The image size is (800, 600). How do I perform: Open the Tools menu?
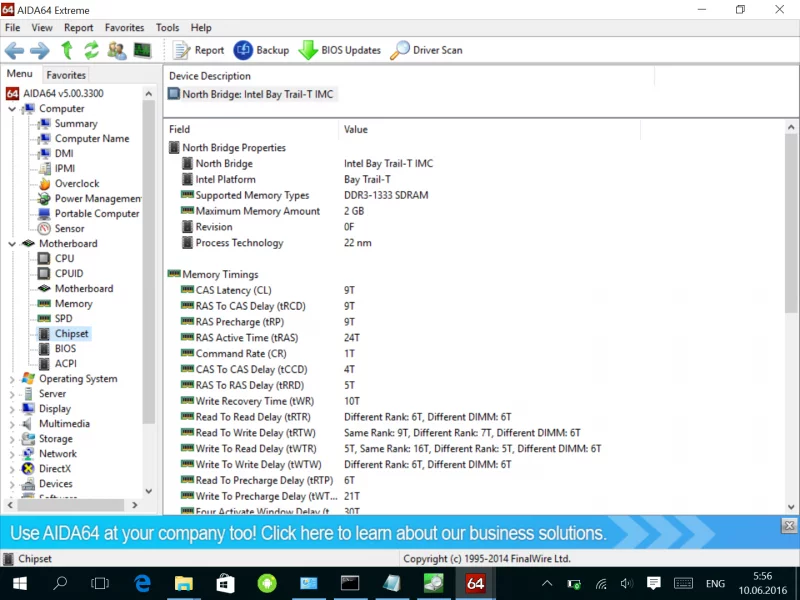(167, 28)
